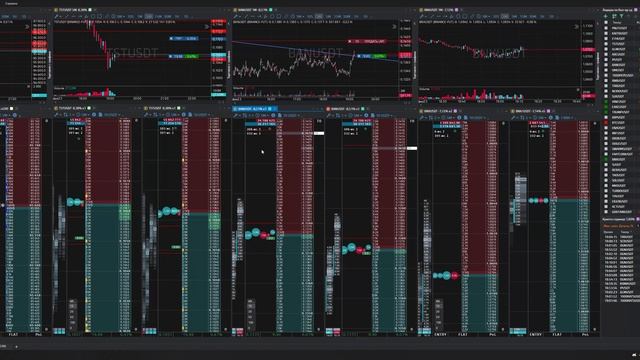This screenshot has height=360, width=640.
Task: Select the pencil drawing tool in BANUSDT chart toolbar
Action: point(236,16)
